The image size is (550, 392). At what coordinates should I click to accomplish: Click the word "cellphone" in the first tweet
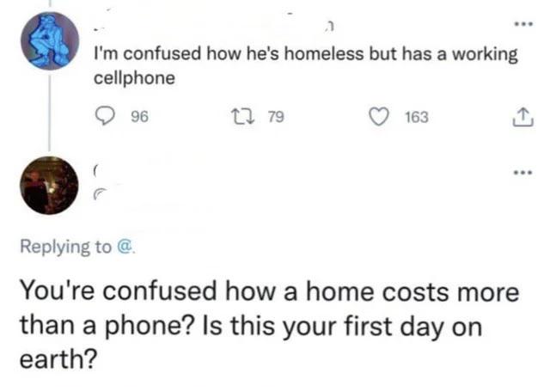[134, 77]
